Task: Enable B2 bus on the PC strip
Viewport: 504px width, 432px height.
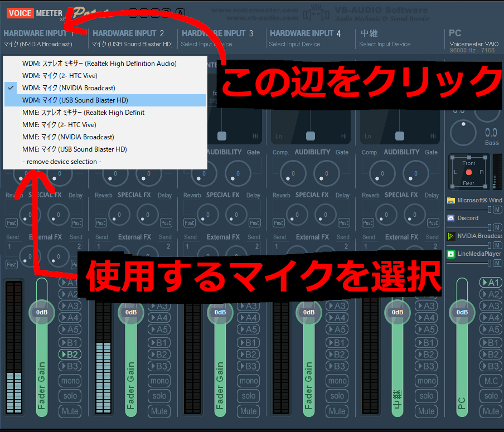Action: coord(491,354)
